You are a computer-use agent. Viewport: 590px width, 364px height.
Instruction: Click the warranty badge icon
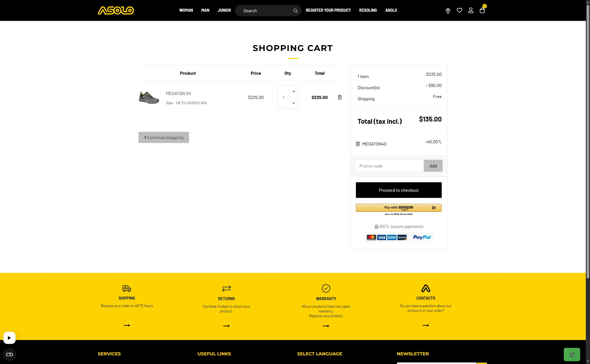pos(326,288)
